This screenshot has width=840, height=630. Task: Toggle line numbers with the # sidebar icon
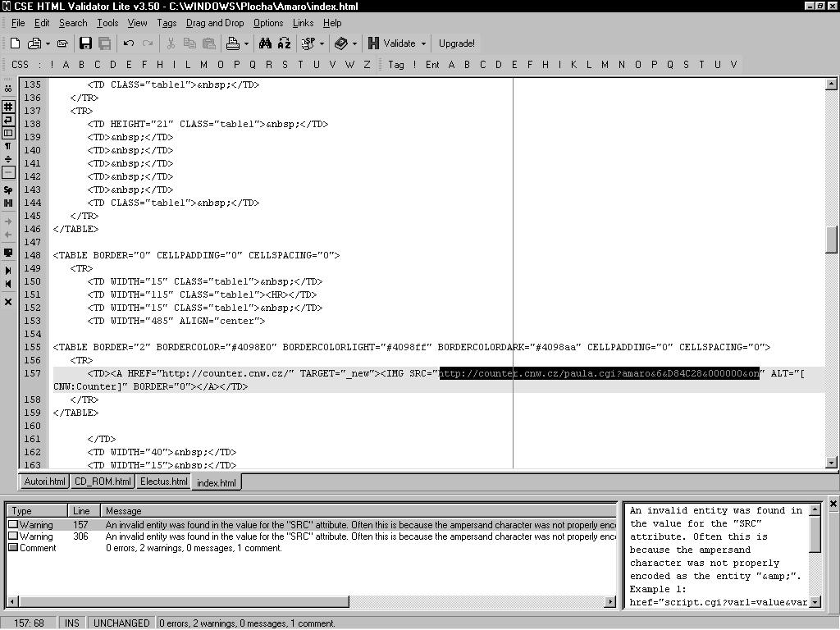[x=8, y=106]
